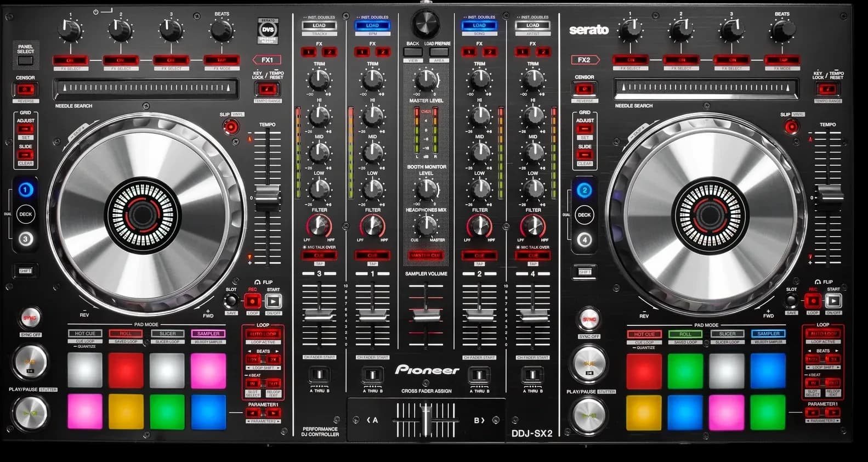Click the left deck NEEDLE SEARCH strip
868x462 pixels.
pos(146,88)
